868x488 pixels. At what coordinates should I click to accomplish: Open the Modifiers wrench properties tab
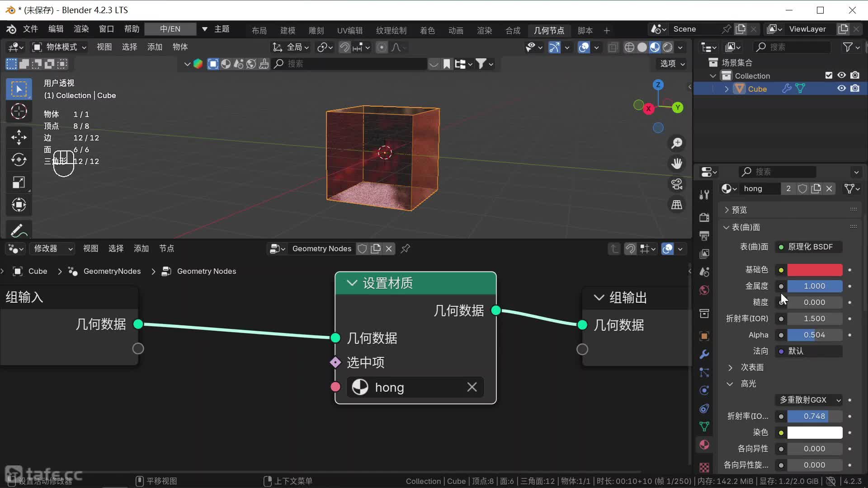(x=704, y=354)
